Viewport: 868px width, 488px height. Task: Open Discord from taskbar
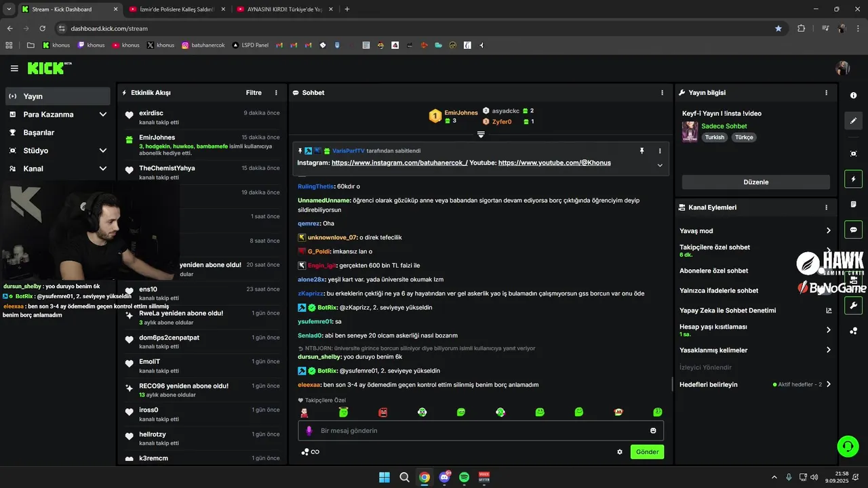point(445,477)
